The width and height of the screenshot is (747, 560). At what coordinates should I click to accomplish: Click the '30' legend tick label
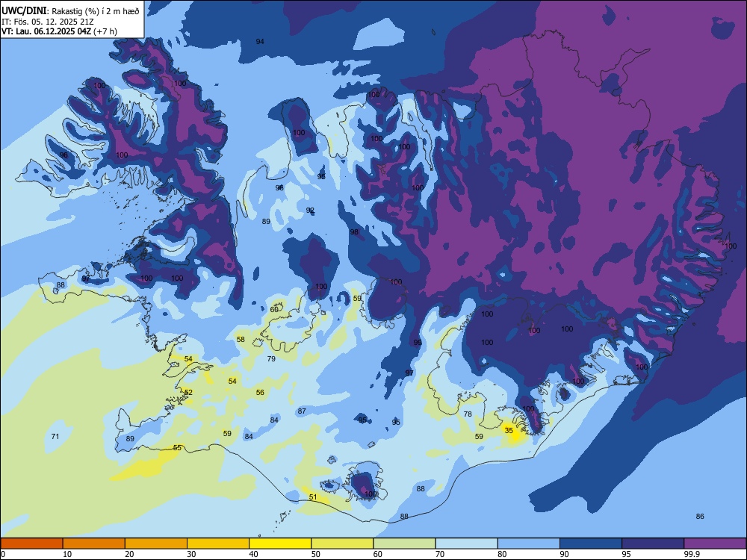point(191,554)
